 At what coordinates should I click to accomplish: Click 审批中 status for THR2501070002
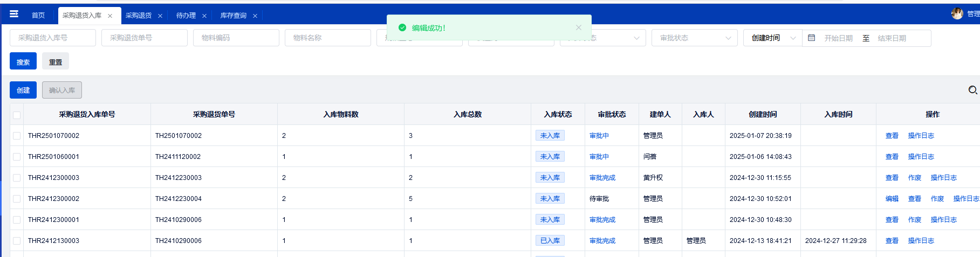[x=599, y=136]
